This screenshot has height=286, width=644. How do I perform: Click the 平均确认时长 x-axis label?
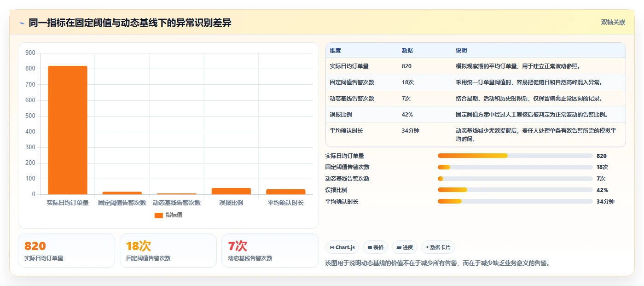286,203
